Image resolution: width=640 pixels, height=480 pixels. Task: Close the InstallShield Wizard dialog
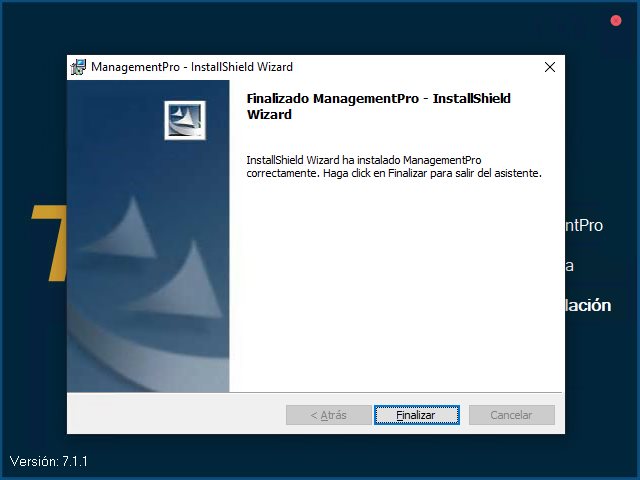click(x=550, y=67)
